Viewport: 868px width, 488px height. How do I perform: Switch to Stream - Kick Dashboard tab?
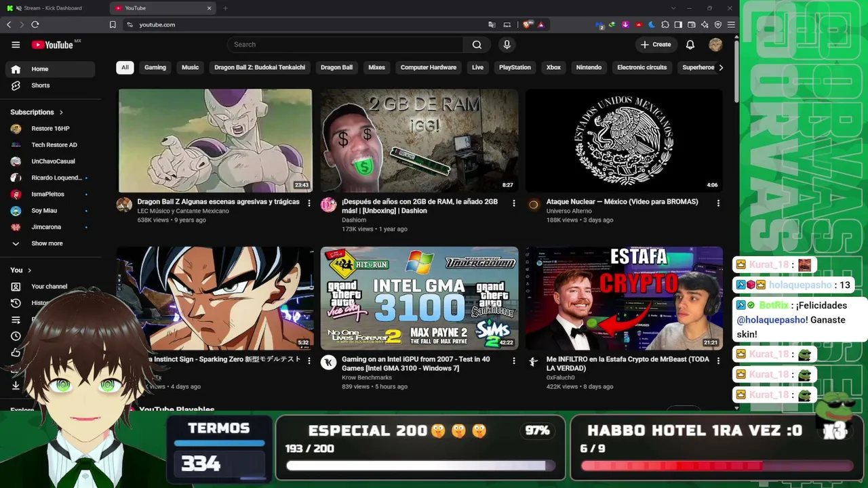pyautogui.click(x=53, y=8)
